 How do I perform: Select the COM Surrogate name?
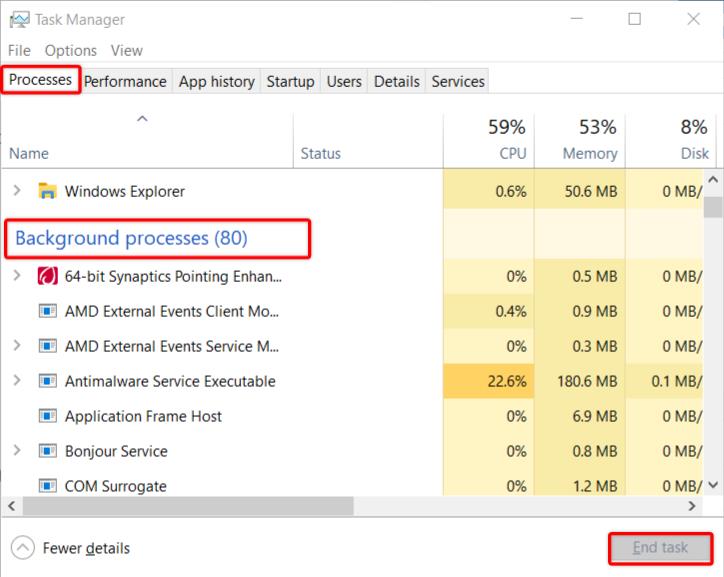(x=115, y=486)
